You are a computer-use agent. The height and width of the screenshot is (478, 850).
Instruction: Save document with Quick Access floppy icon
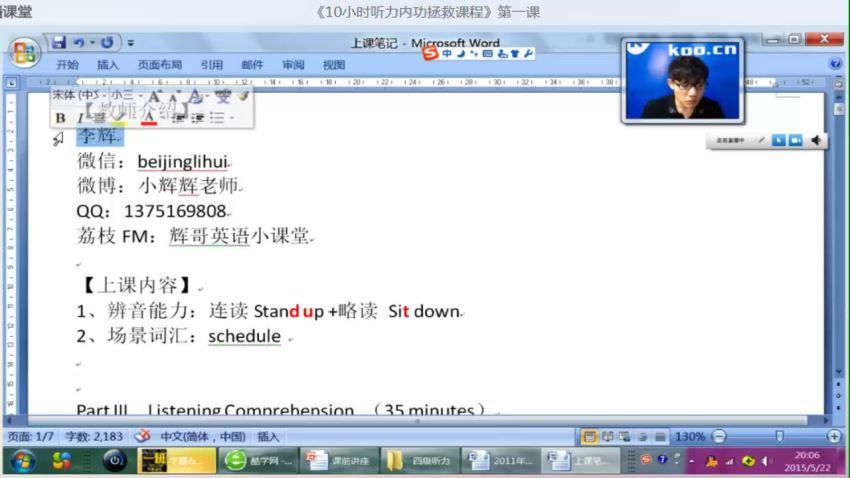(59, 42)
